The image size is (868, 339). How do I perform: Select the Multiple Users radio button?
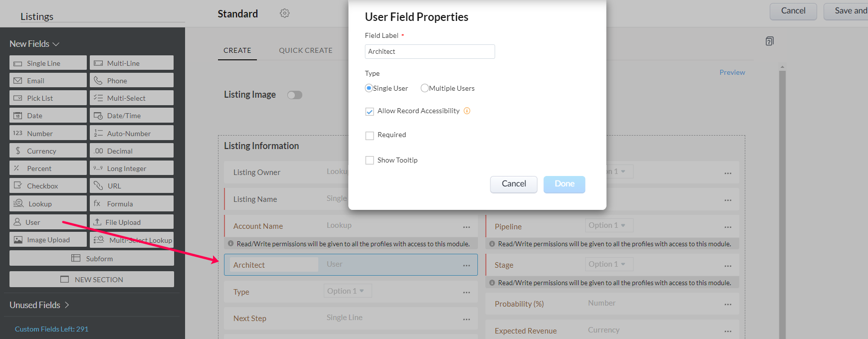(425, 88)
